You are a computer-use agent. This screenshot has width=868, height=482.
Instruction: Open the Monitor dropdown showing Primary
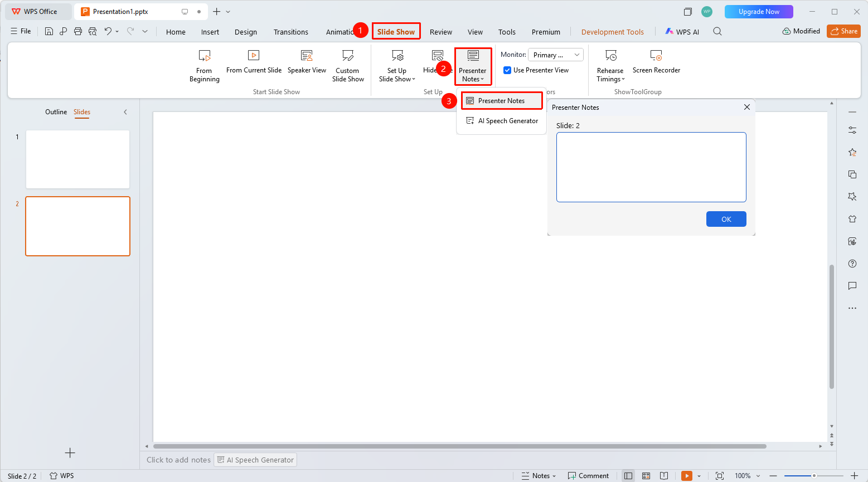pos(555,55)
